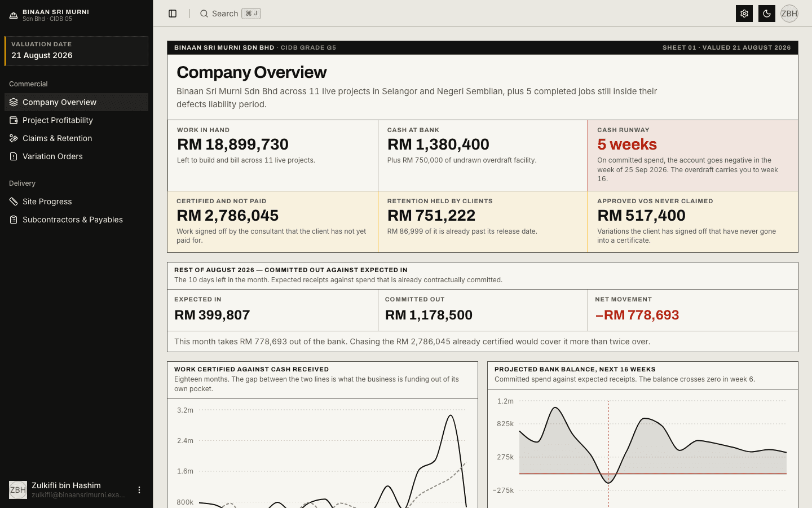Click the Variation Orders icon

point(14,156)
